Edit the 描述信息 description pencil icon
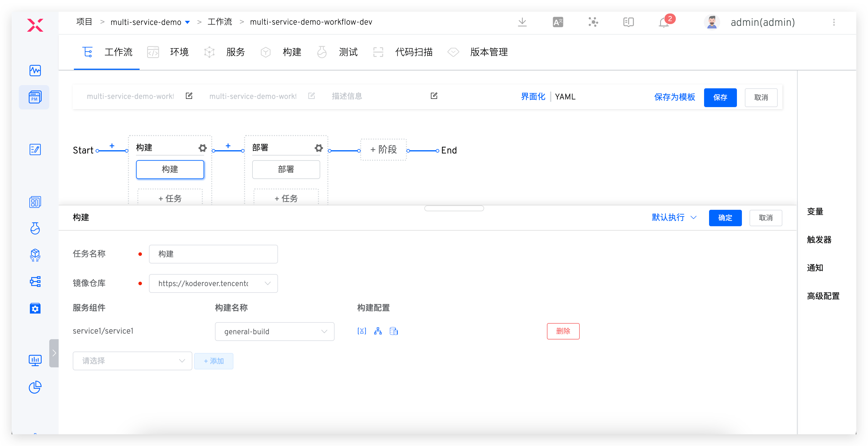 pos(434,96)
